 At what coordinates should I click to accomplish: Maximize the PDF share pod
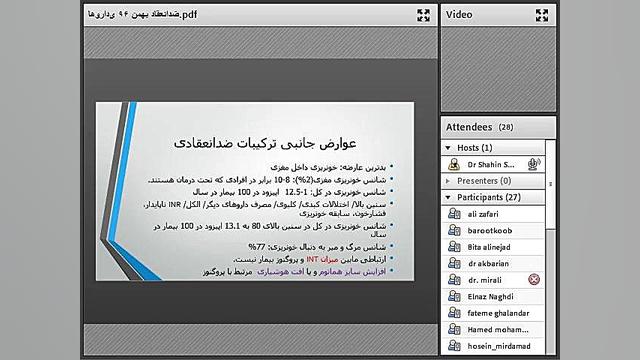(423, 16)
